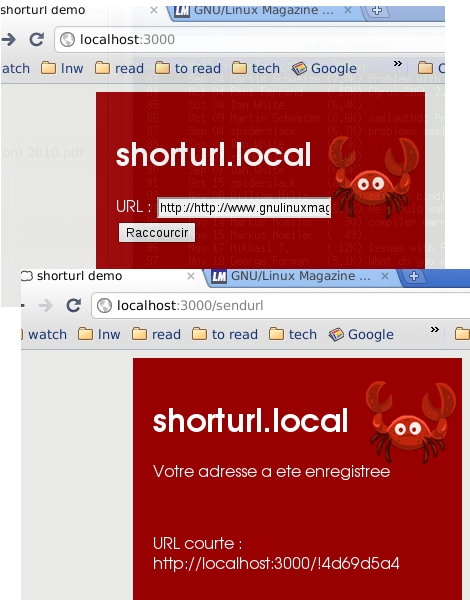Open the 'lnw' bookmark folder in the lower bar

click(99, 334)
